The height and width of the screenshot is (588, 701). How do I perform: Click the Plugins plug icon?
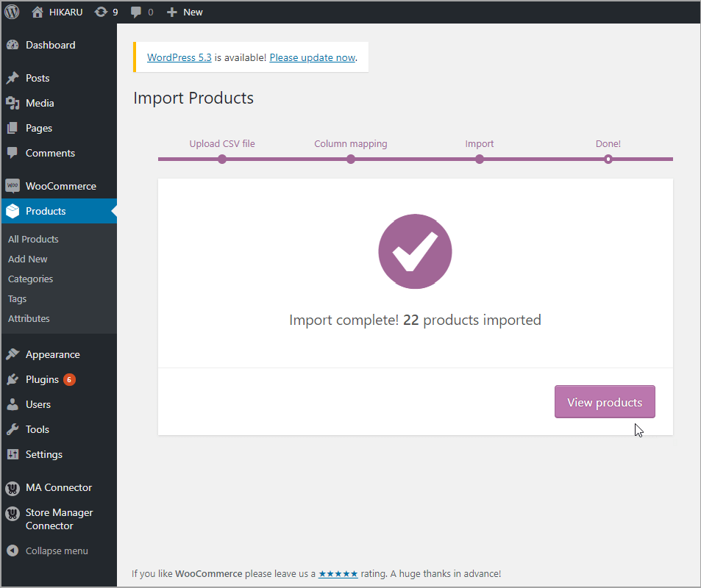pos(13,379)
